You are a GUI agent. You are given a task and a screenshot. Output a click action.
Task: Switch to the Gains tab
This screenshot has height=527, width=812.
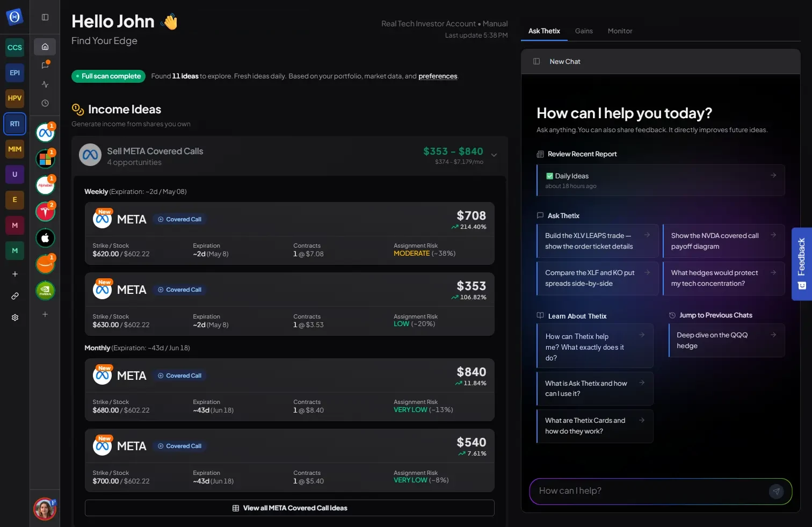pos(584,31)
